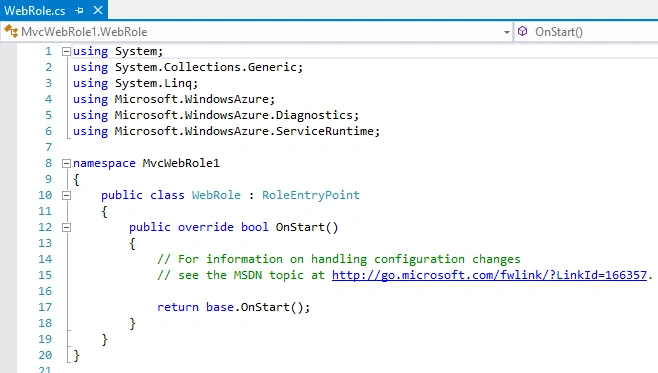
Task: Click the 'bool' keyword on line 12
Action: [254, 227]
